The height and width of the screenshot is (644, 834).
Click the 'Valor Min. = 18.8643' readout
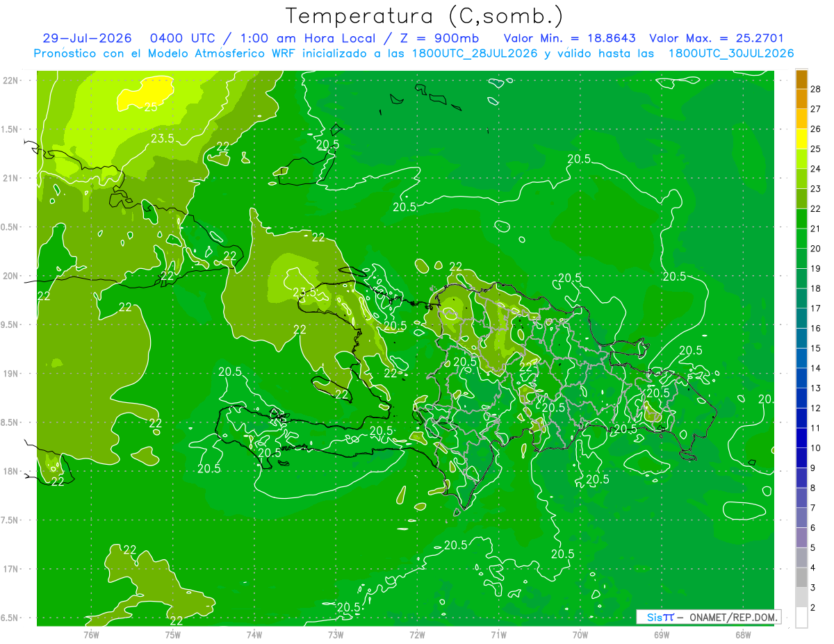tap(569, 38)
